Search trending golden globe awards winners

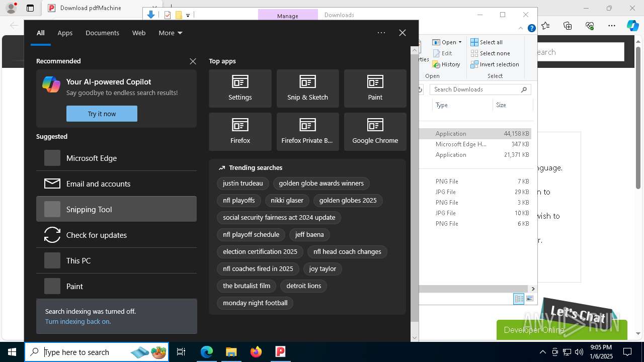tap(321, 183)
